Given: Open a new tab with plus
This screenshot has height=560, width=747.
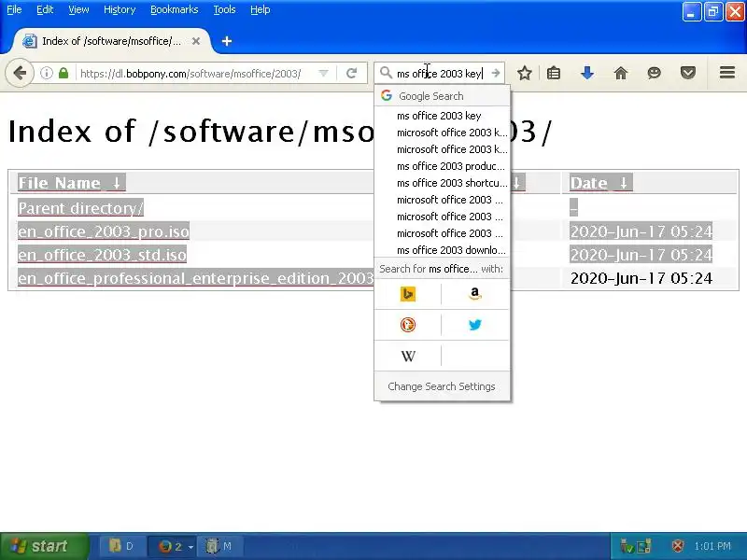Looking at the screenshot, I should (227, 41).
